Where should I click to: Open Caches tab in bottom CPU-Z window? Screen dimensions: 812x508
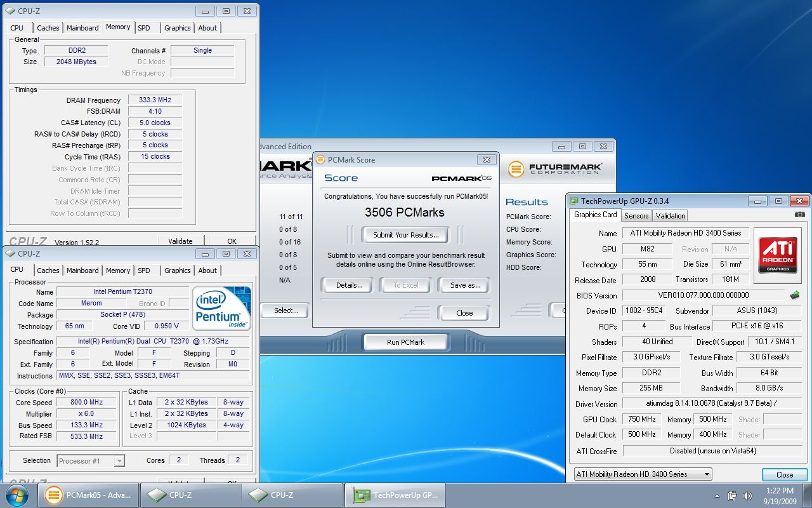(x=48, y=271)
